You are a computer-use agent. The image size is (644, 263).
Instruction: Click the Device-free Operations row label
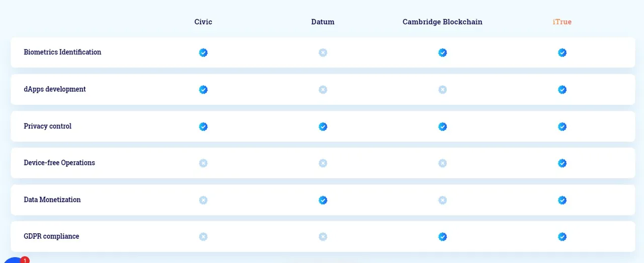pos(59,163)
